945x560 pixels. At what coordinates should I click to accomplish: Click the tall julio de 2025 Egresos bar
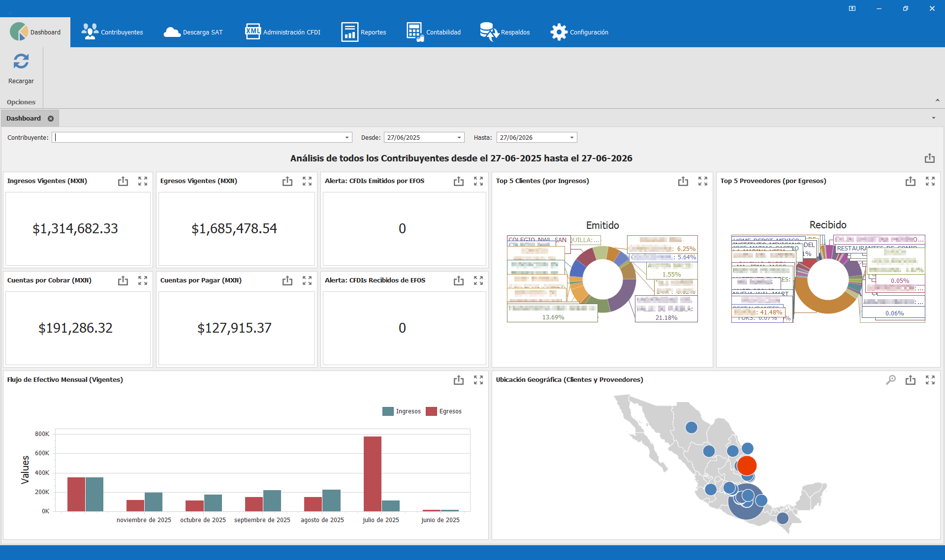[x=373, y=474]
